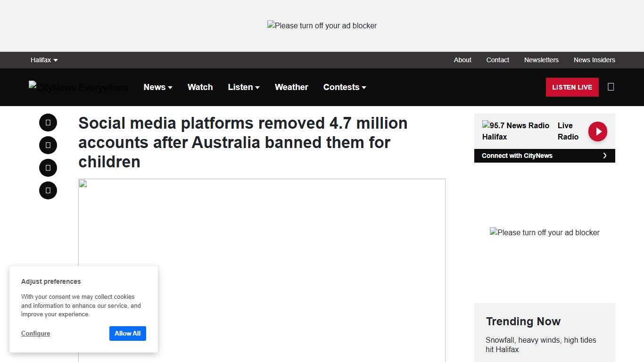Click the 95.7 News Radio Halifax logo
The image size is (644, 362).
515,131
